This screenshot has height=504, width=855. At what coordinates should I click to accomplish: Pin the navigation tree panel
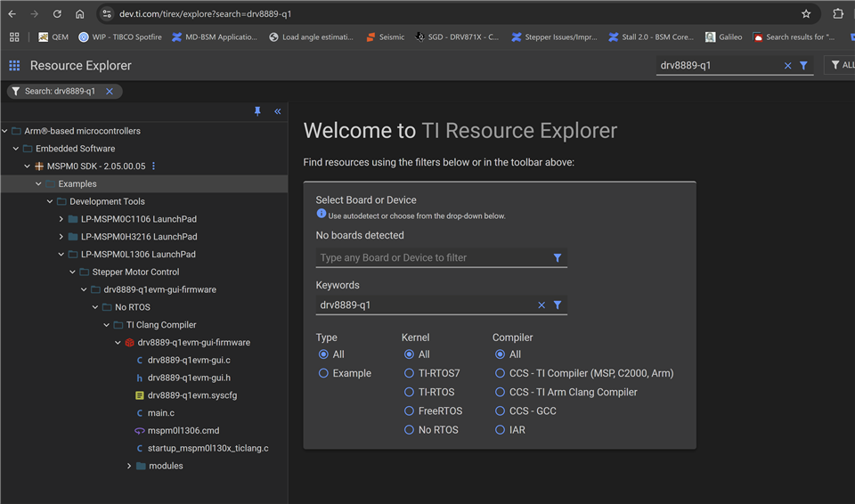pyautogui.click(x=257, y=111)
